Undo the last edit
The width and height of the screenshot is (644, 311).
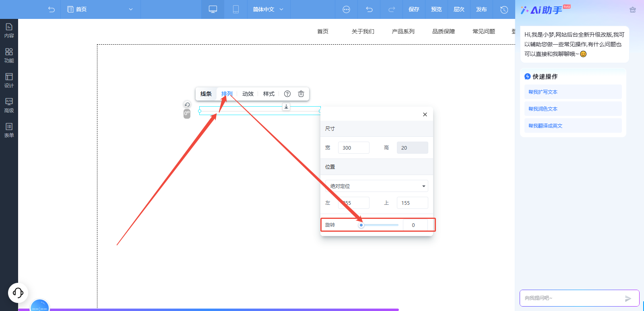369,9
